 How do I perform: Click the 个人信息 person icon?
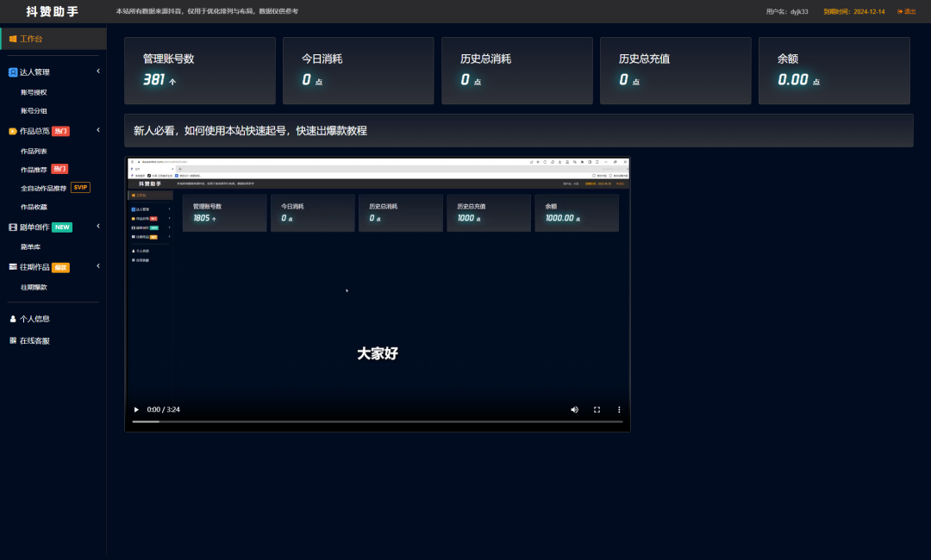point(13,319)
